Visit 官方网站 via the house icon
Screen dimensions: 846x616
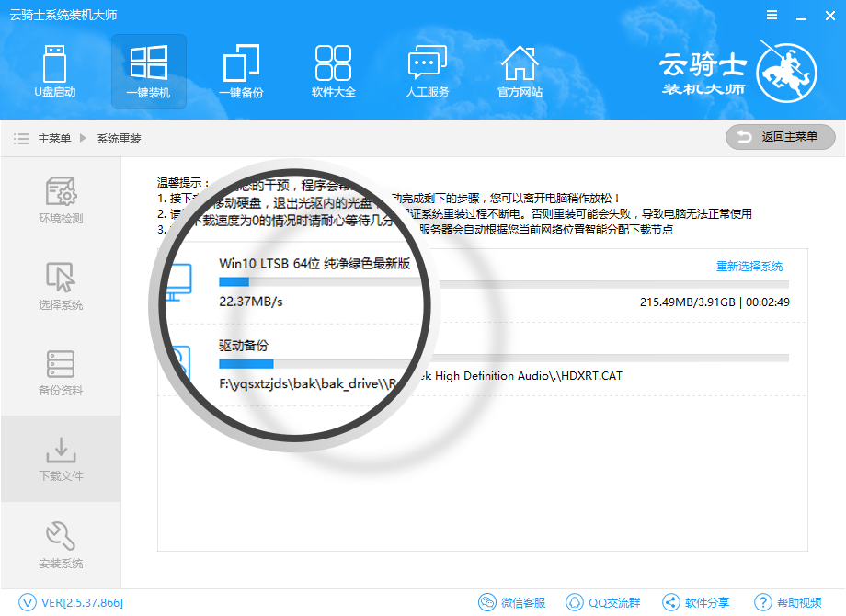point(520,72)
